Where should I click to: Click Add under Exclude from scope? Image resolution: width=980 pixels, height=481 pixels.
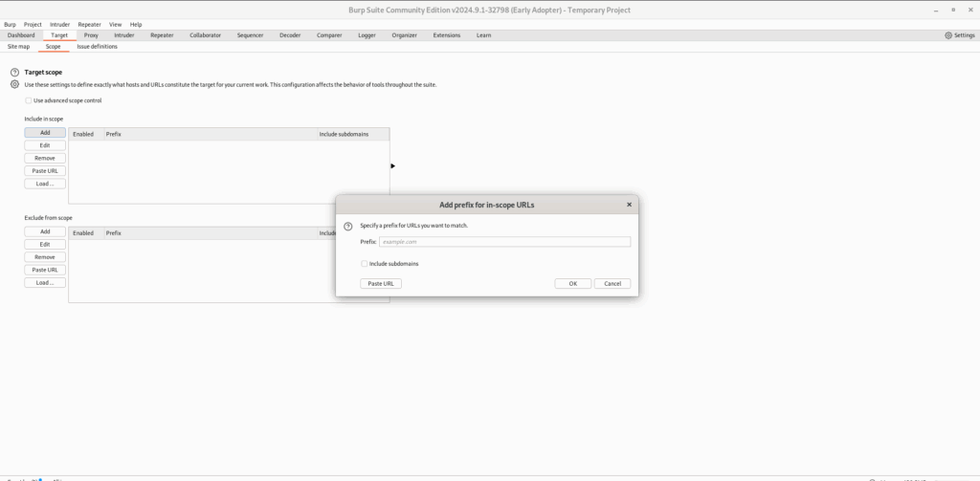click(x=45, y=231)
